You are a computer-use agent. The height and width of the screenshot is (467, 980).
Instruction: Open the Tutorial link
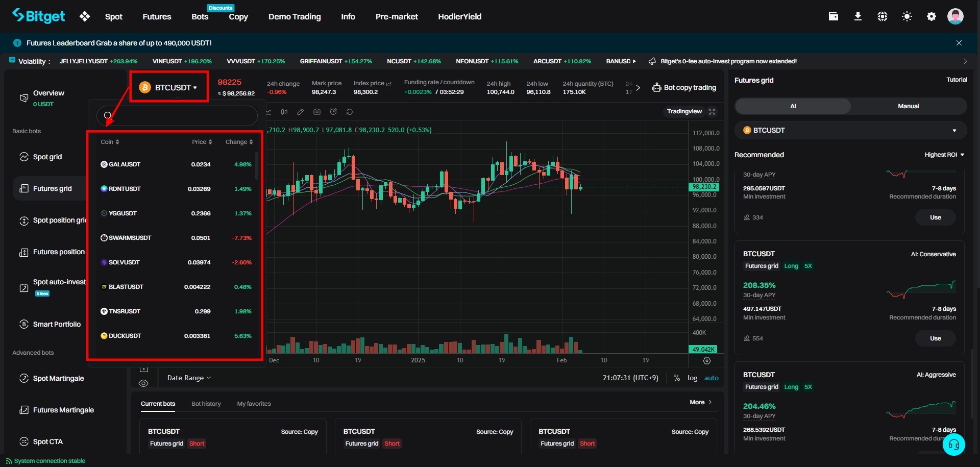[x=957, y=80]
